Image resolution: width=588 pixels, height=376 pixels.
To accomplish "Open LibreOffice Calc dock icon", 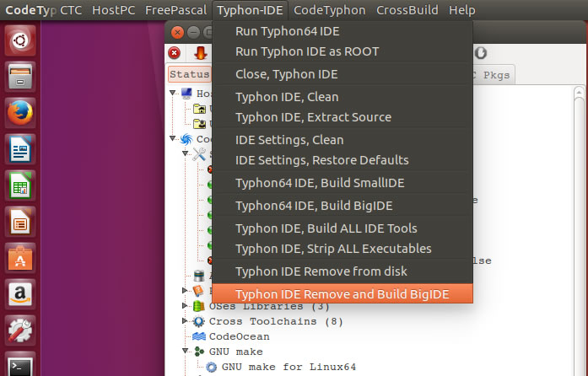I will [20, 185].
